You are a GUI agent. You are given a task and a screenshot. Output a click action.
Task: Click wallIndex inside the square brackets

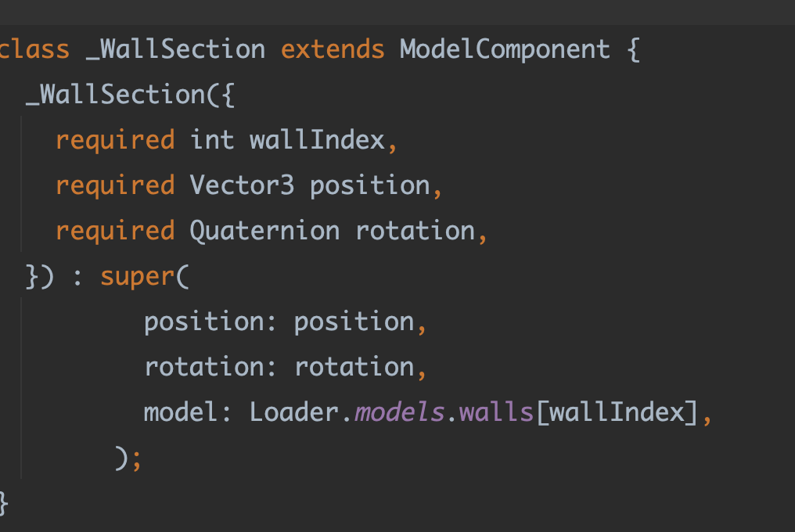(x=616, y=412)
